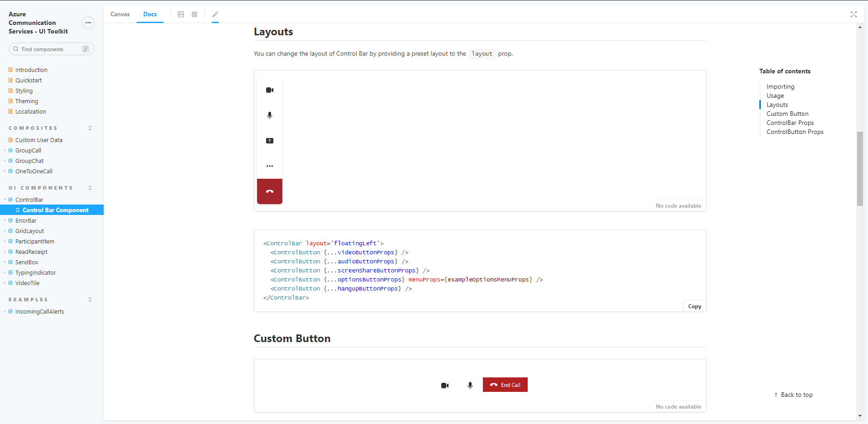The height and width of the screenshot is (424, 868).
Task: Select the screen share icon in the control bar preview
Action: pos(269,140)
